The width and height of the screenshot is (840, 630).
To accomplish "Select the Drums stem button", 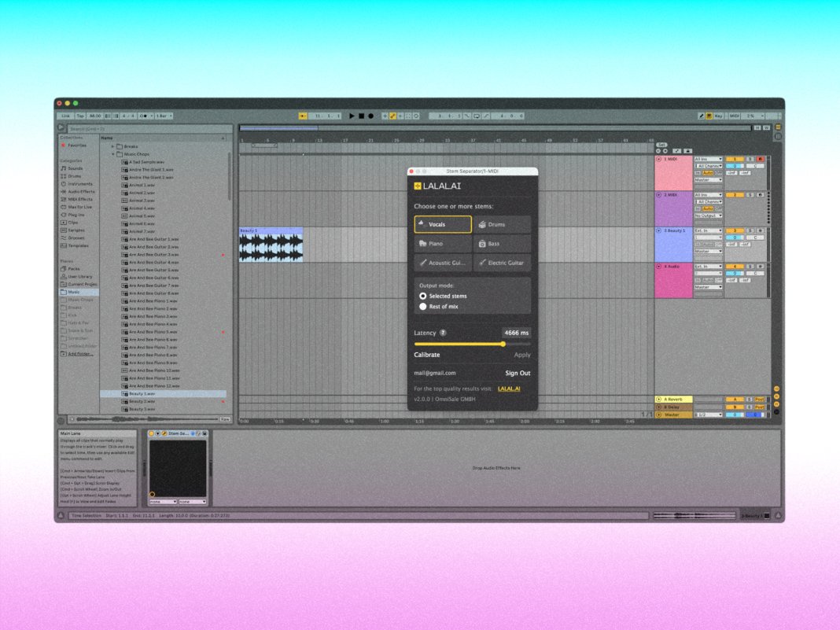I will 502,224.
